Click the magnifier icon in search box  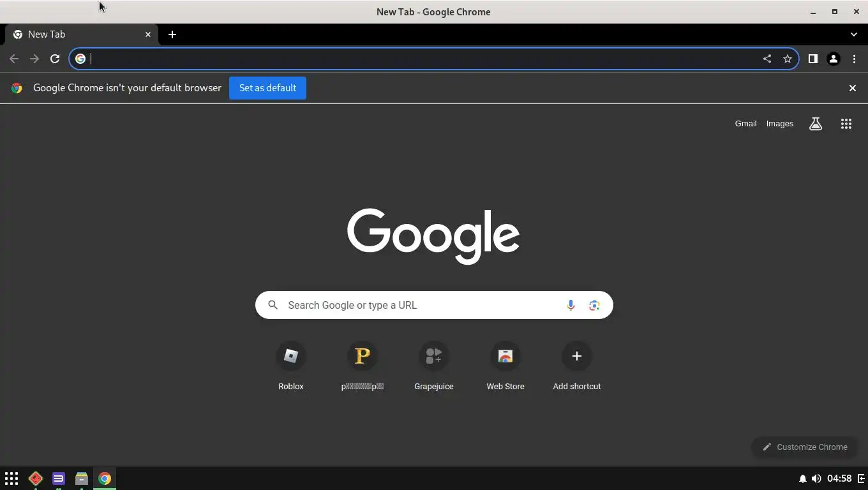273,305
